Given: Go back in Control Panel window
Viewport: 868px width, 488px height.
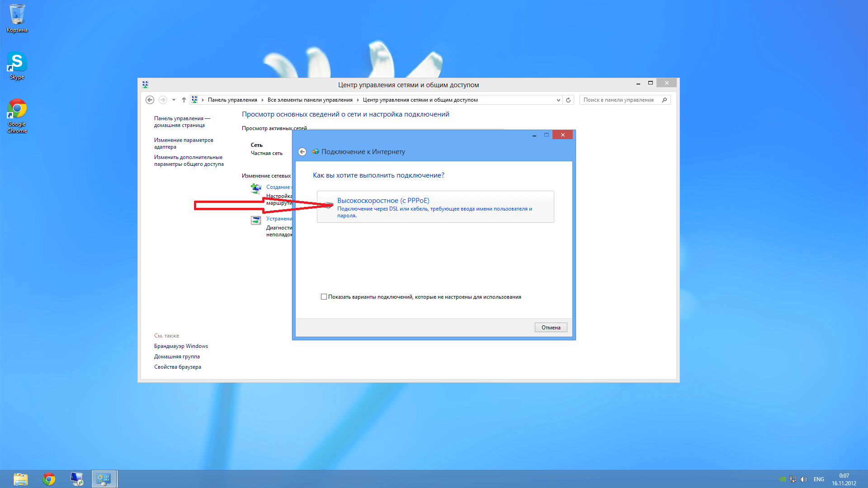Looking at the screenshot, I should [150, 100].
